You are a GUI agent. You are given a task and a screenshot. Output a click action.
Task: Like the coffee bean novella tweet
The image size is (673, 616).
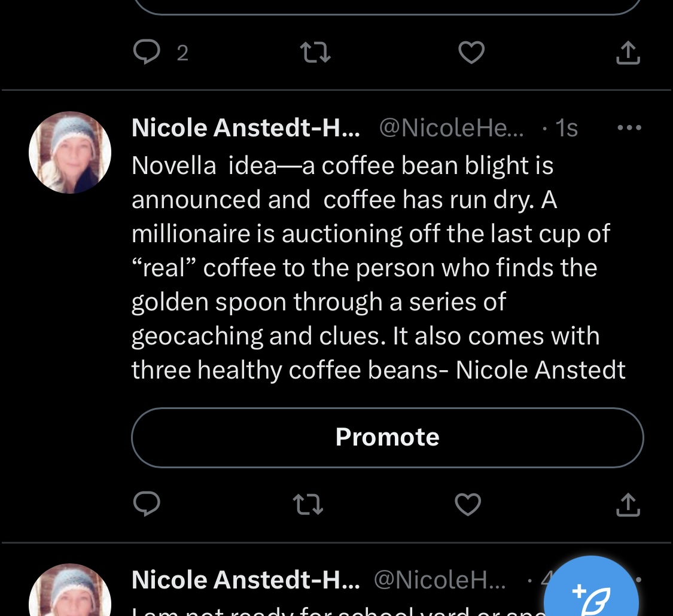(x=468, y=505)
